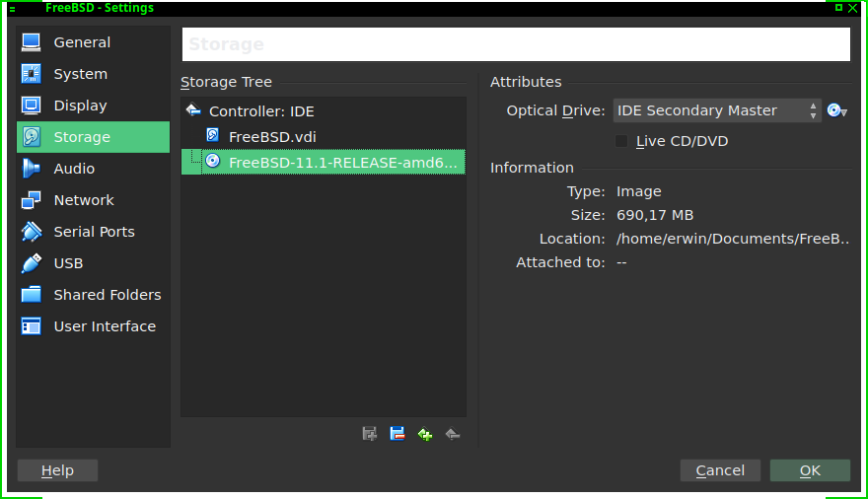
Task: Open the Shared Folders folder icon
Action: coord(31,295)
